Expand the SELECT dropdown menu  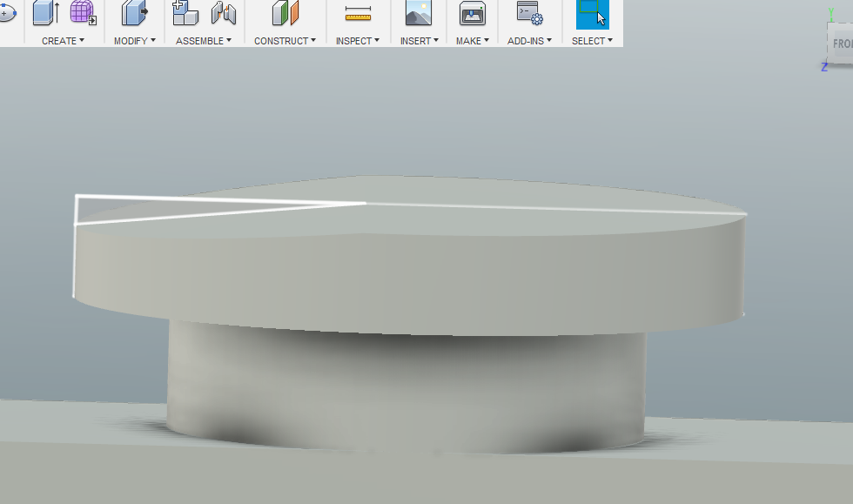point(592,41)
